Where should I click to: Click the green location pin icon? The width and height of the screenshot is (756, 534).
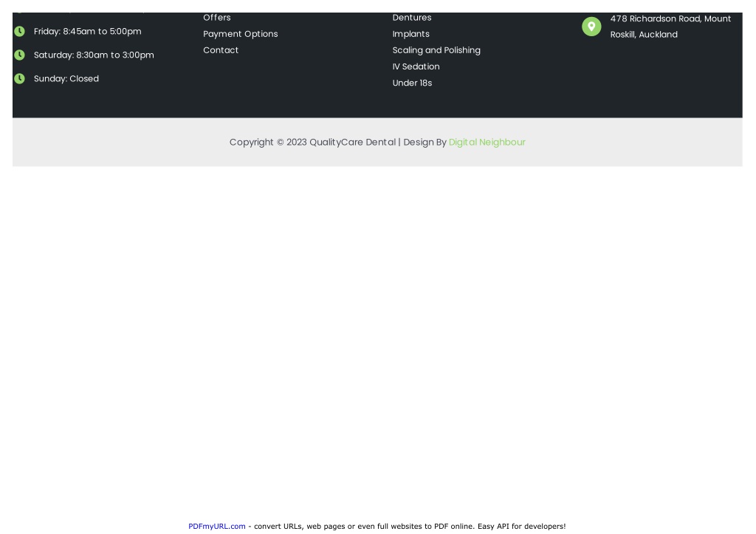point(591,27)
